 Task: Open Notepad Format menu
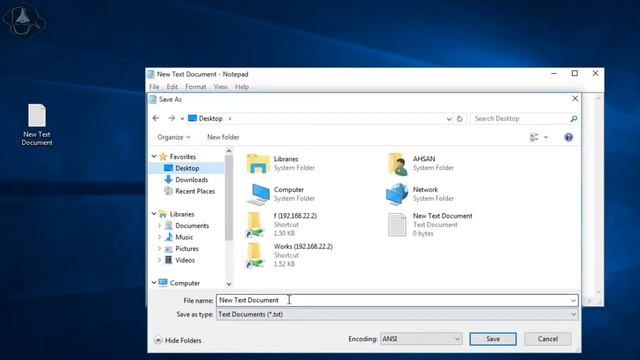[x=196, y=87]
